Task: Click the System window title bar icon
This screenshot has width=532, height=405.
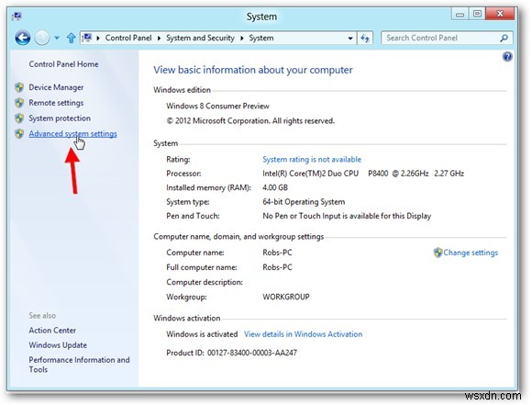Action: (x=17, y=16)
